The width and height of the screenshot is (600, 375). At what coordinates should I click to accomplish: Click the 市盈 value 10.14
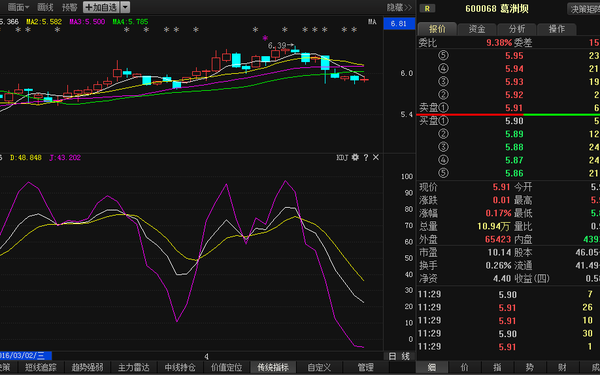coord(499,253)
